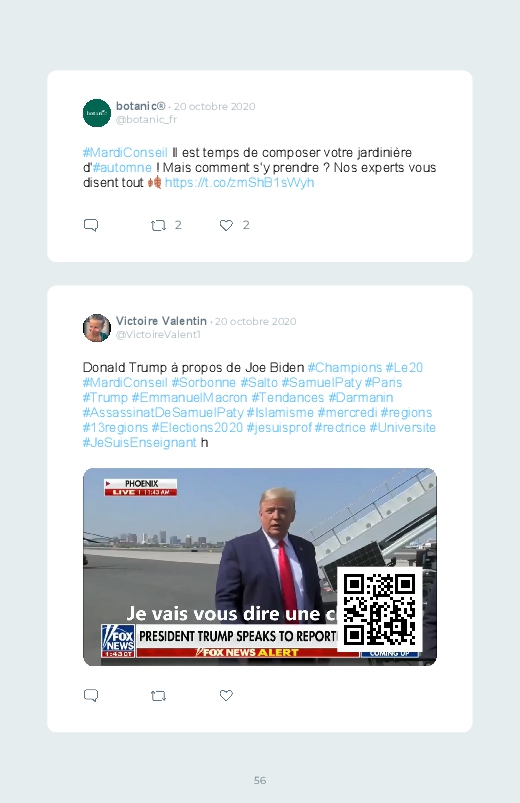The height and width of the screenshot is (803, 520).
Task: Like the botanic tweet
Action: click(226, 225)
